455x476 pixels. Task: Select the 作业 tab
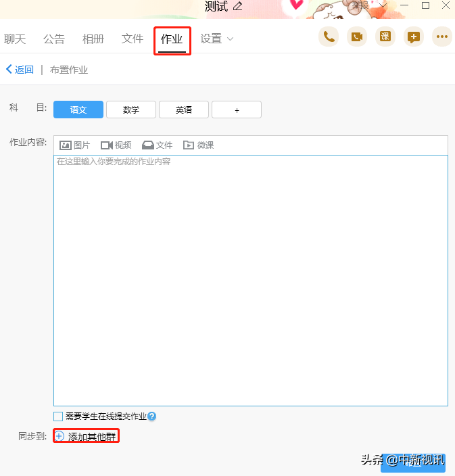coord(172,39)
